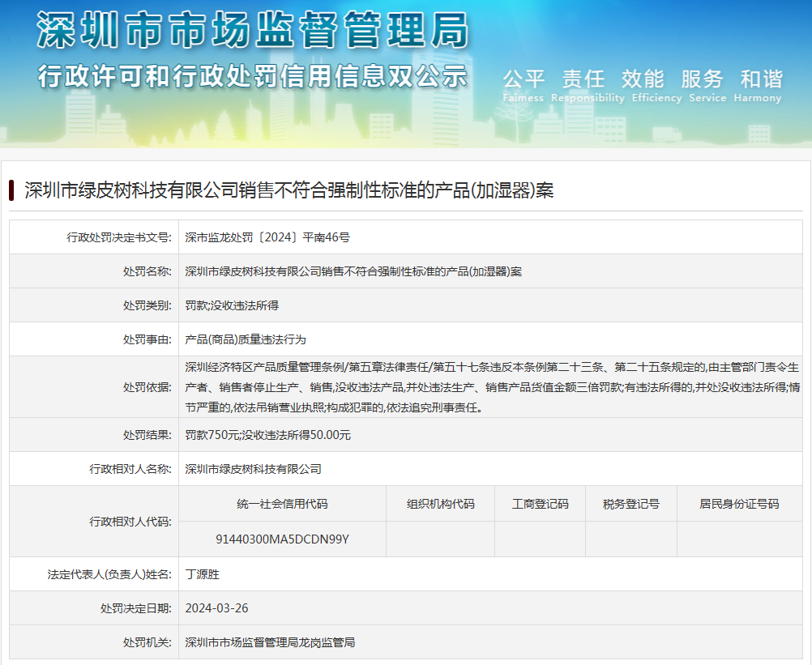Image resolution: width=812 pixels, height=665 pixels.
Task: Click the 深圳市市场监督管理局 banner title
Action: tap(253, 30)
